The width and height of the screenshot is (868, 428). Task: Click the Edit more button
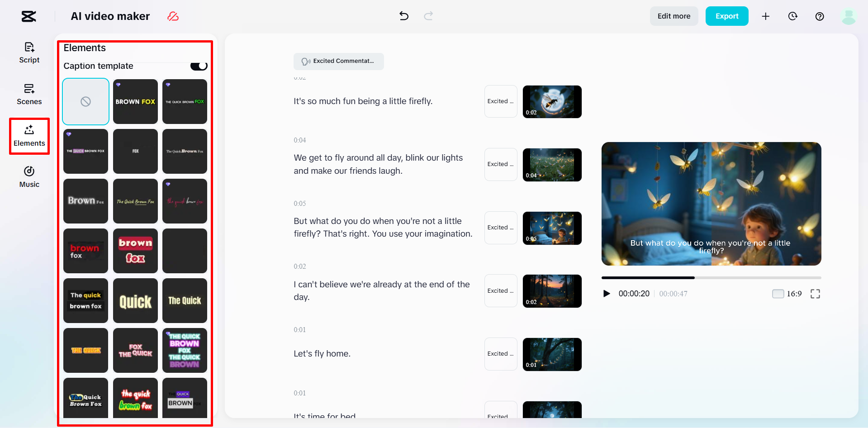674,16
